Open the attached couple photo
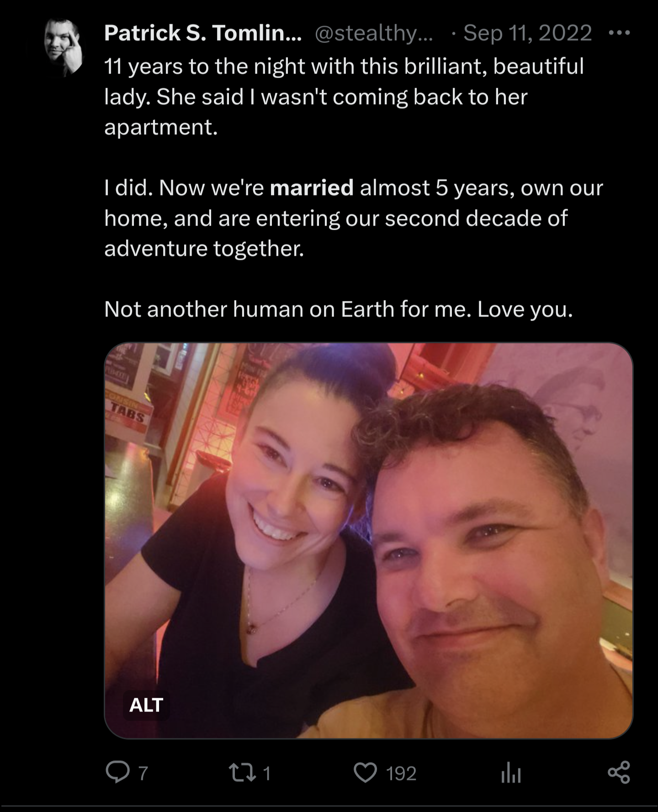Image resolution: width=658 pixels, height=812 pixels. tap(368, 540)
